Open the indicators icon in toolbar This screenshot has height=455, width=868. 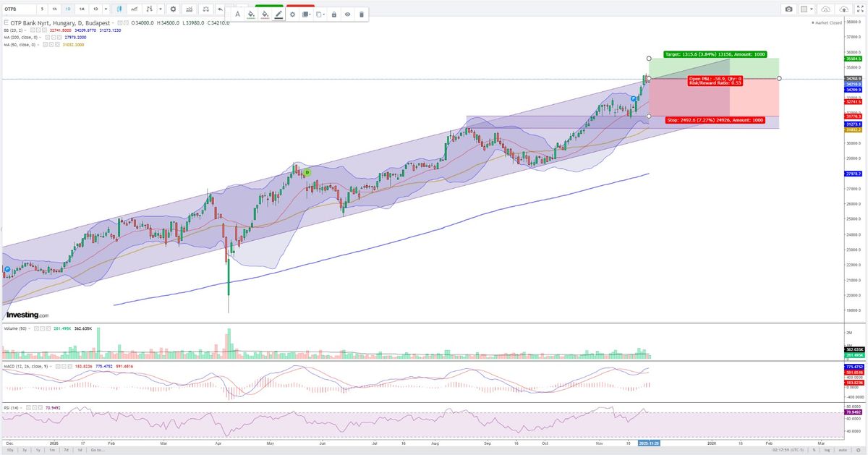(x=189, y=9)
